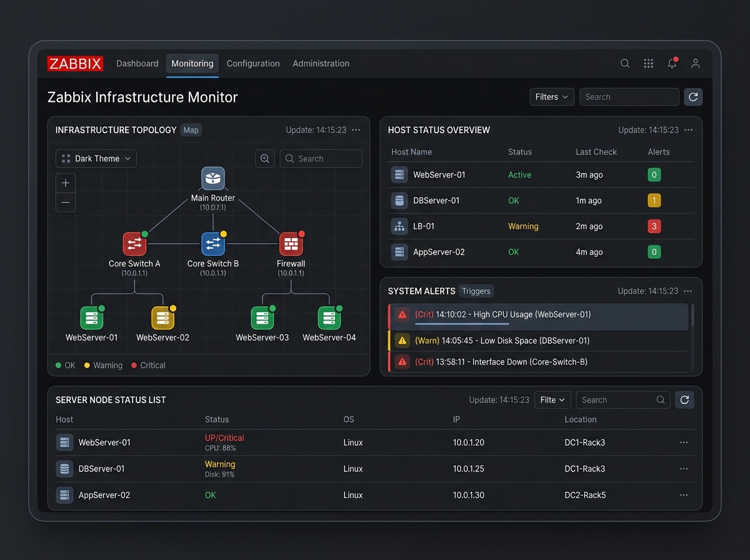Screen dimensions: 750x560
Task: Refresh the dashboard with top refresh icon
Action: coord(693,97)
